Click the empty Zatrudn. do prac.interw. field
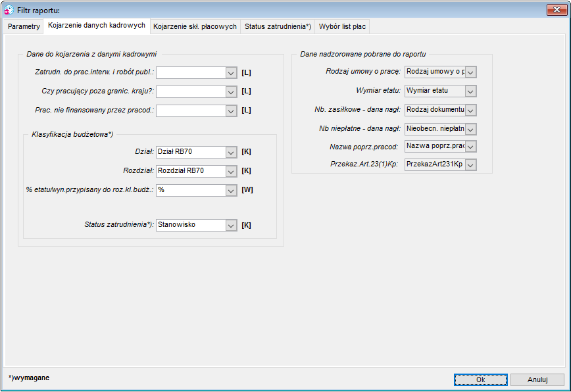The width and height of the screenshot is (571, 392). click(191, 73)
